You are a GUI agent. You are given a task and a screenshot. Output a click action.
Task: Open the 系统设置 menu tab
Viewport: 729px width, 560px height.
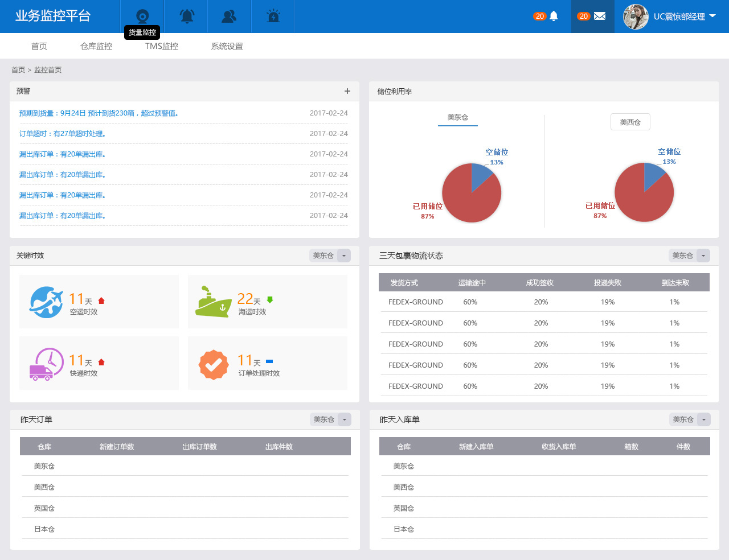227,46
